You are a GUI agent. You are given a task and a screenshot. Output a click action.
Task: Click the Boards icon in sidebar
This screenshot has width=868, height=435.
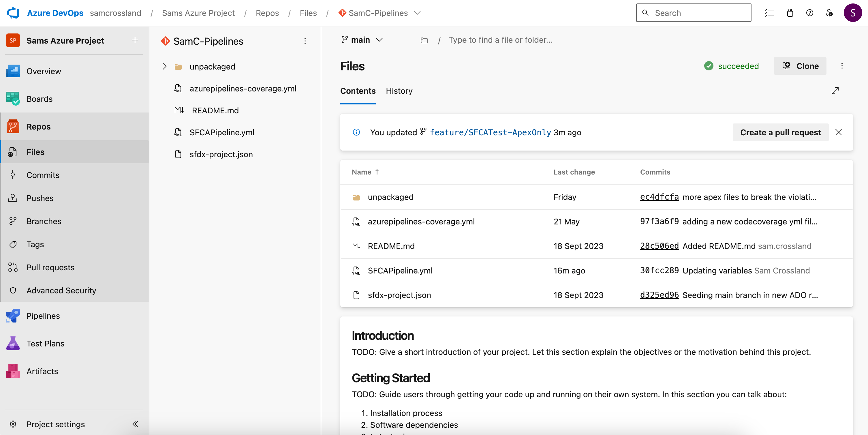[13, 99]
